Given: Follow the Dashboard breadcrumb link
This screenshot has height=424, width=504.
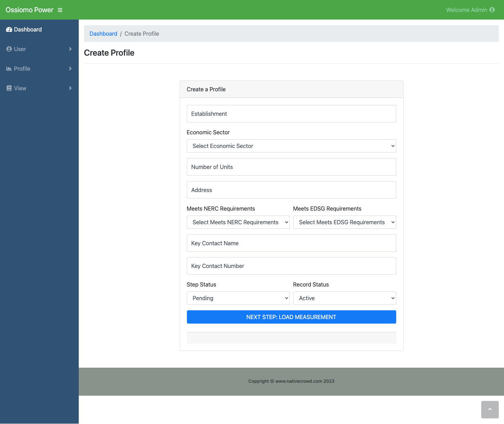Looking at the screenshot, I should click(103, 34).
